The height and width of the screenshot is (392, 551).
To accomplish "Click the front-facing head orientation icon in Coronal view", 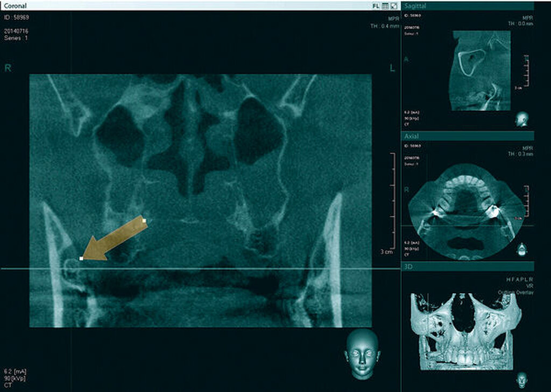I will coord(362,354).
